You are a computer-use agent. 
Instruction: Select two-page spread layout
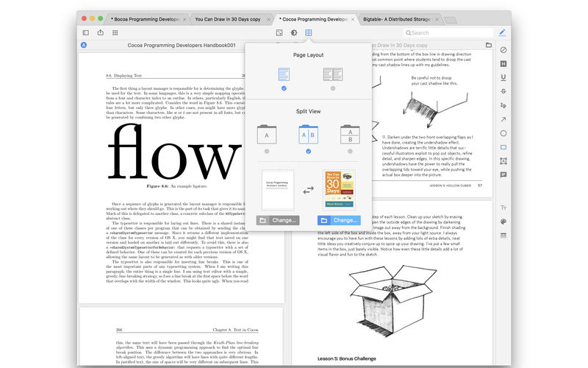click(333, 88)
